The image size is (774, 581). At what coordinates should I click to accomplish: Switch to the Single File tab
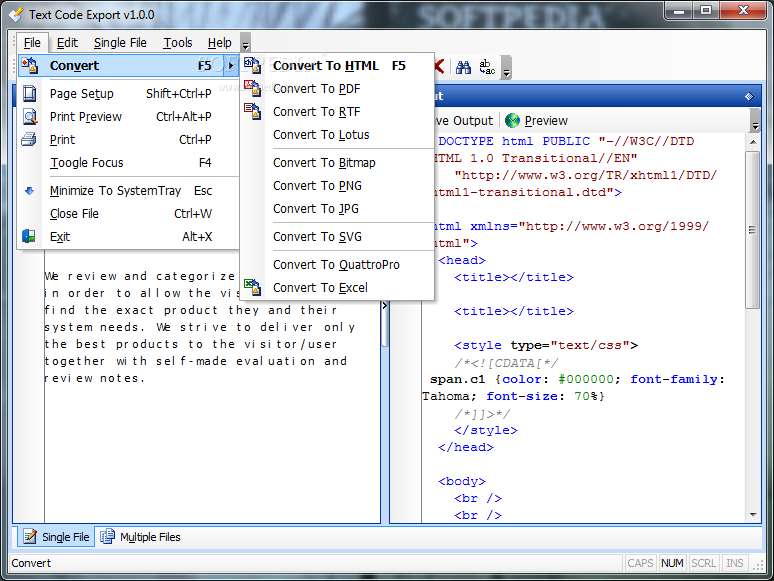coord(56,537)
